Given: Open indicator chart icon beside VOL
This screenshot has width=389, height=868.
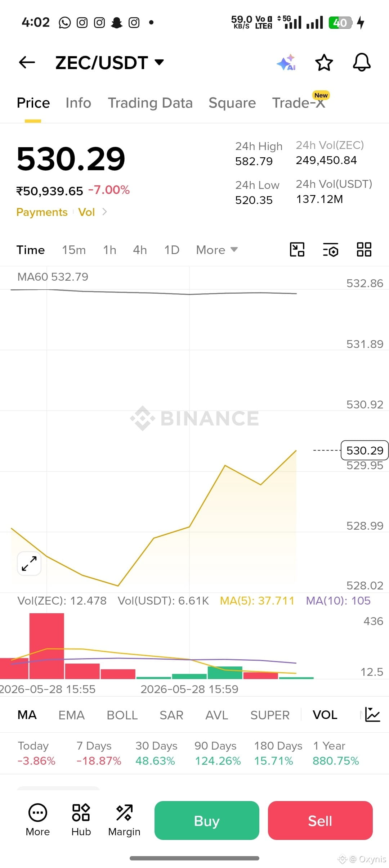Looking at the screenshot, I should click(x=372, y=714).
